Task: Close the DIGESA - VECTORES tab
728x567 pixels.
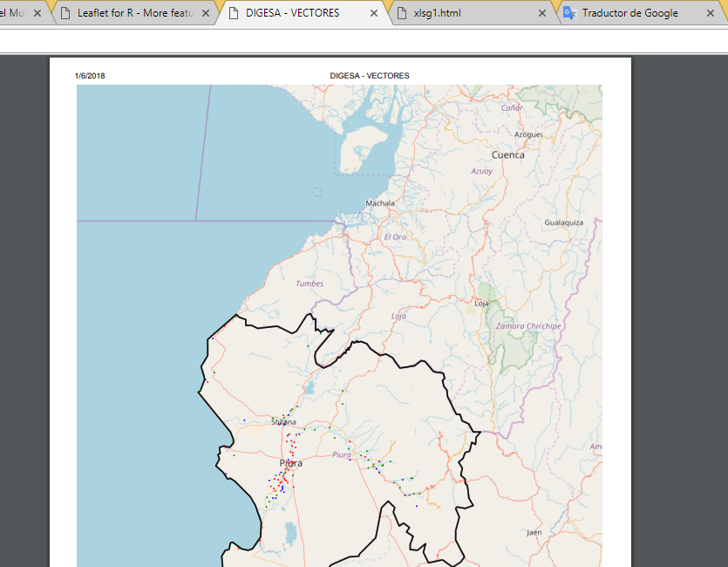Action: click(374, 13)
